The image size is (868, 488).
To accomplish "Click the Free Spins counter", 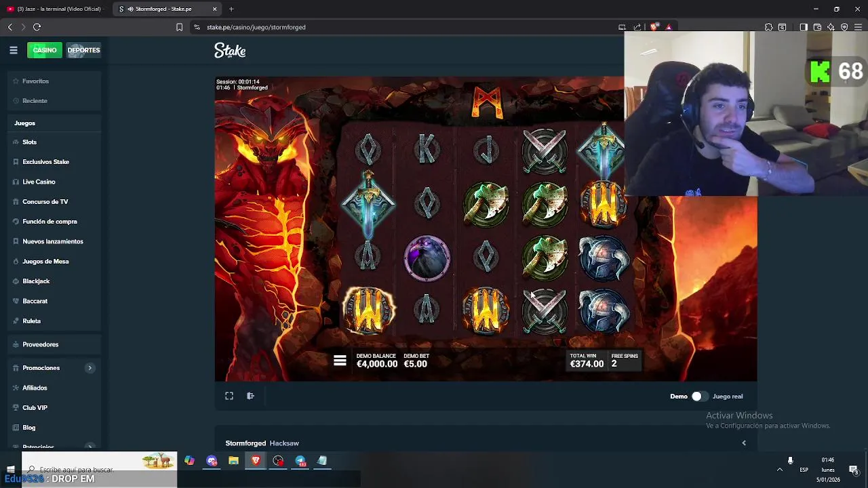I will [x=624, y=361].
